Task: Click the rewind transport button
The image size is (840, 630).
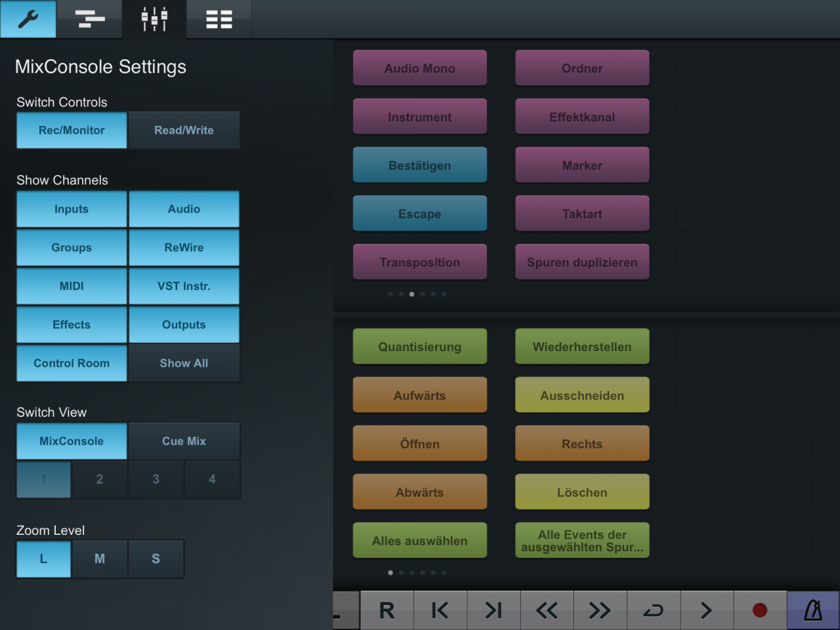Action: point(547,610)
